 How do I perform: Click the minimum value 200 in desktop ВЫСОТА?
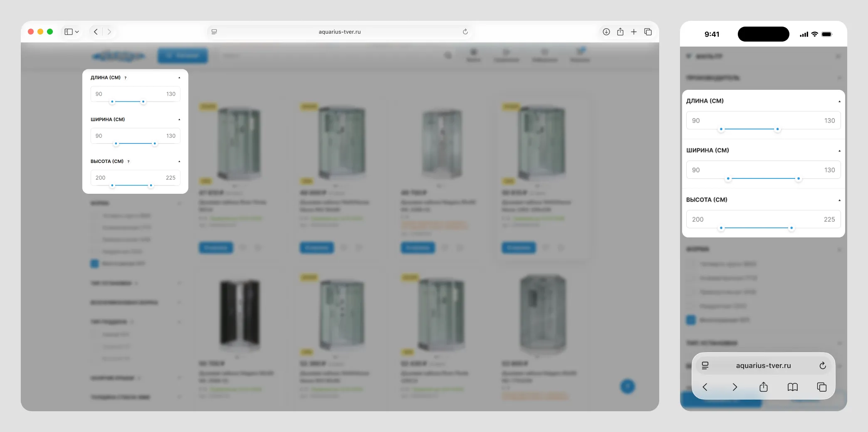[101, 178]
